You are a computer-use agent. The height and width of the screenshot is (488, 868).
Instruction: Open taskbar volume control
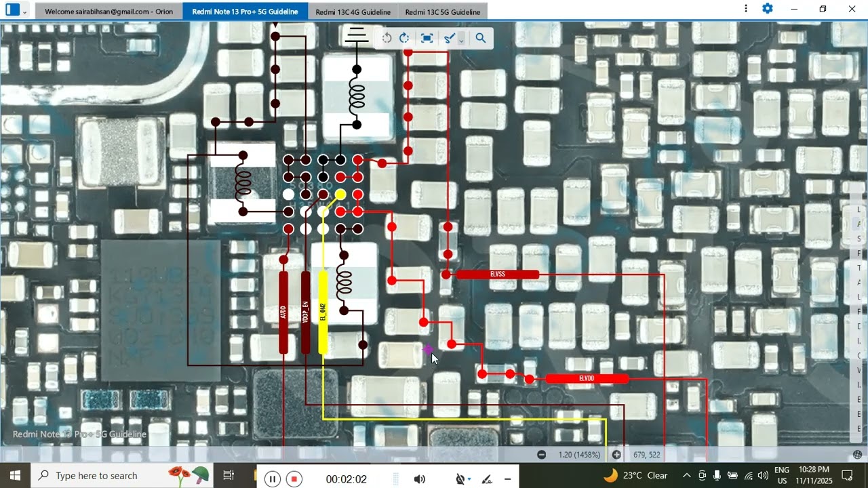tap(763, 475)
